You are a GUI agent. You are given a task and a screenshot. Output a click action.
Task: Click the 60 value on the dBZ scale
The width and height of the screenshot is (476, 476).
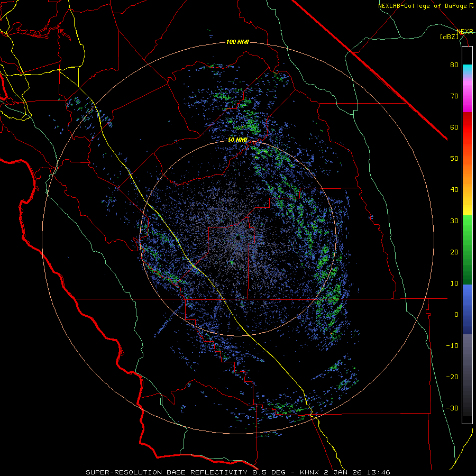tap(454, 127)
